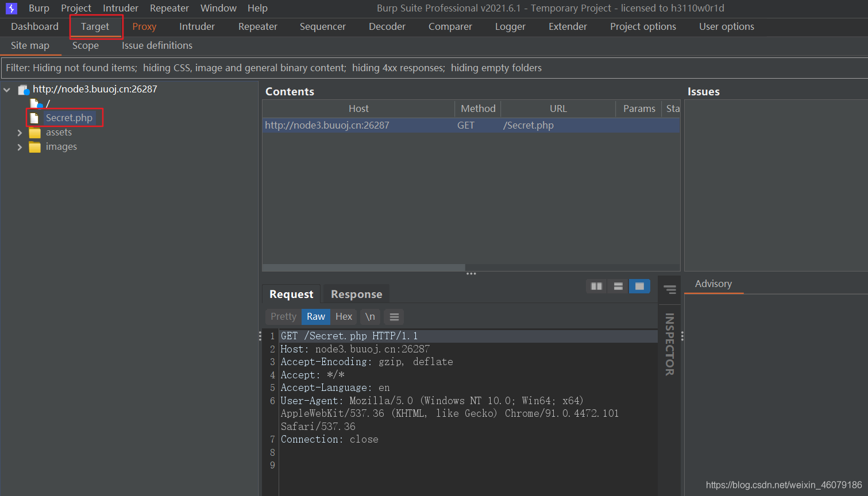Click the host globe icon in site map
Screen dimensions: 868x496
pos(24,90)
